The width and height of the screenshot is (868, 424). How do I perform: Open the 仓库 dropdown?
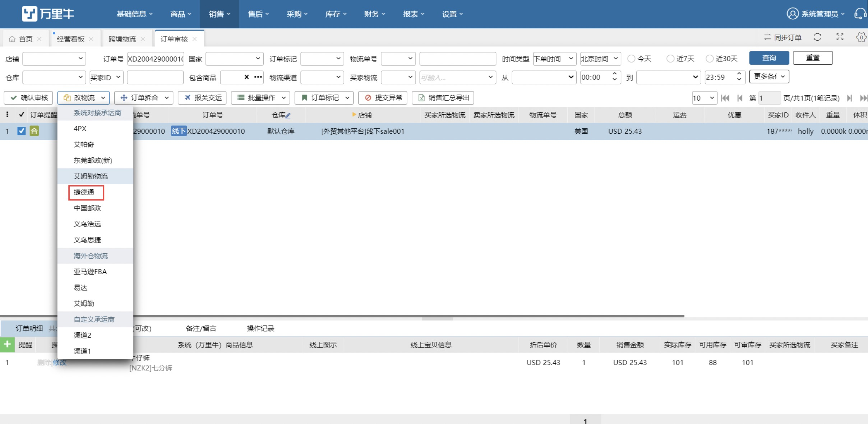(54, 77)
